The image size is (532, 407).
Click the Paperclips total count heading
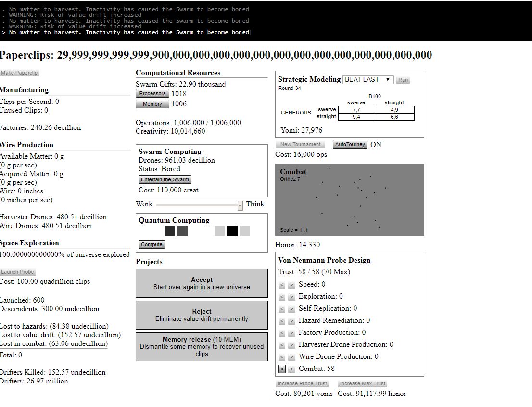(x=216, y=55)
